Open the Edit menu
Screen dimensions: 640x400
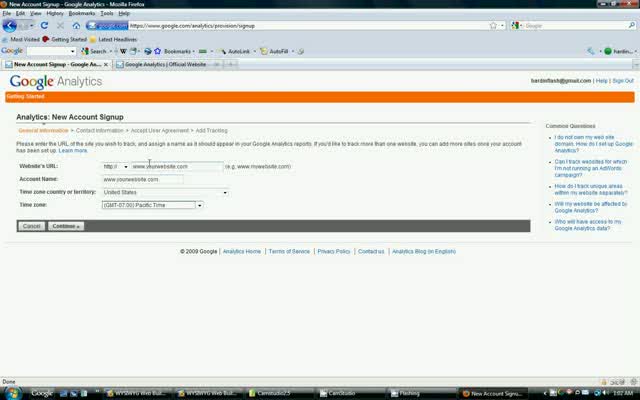pyautogui.click(x=20, y=13)
